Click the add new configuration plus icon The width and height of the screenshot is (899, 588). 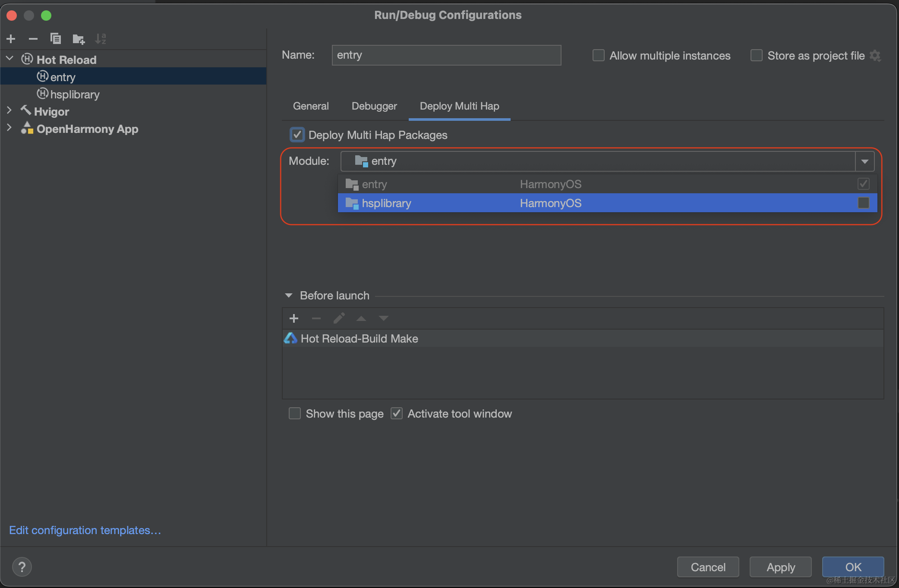(x=11, y=39)
